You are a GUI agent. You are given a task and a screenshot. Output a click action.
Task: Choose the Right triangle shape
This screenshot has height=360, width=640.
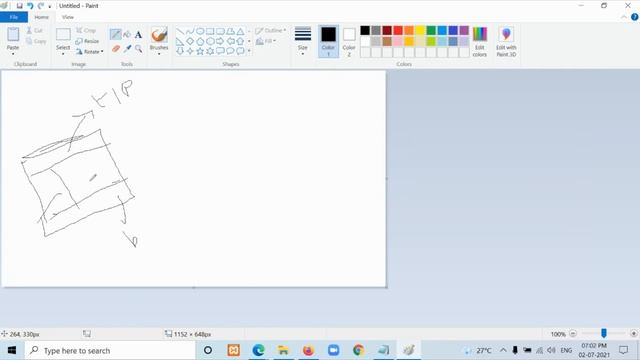coord(180,41)
